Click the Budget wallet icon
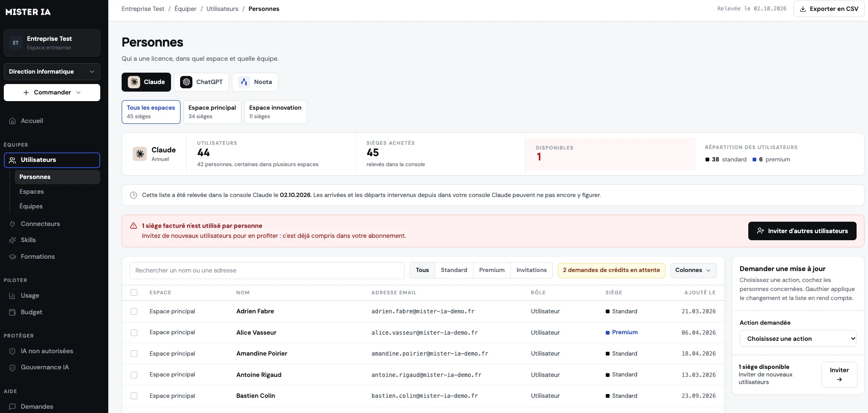868x413 pixels. pos(12,312)
